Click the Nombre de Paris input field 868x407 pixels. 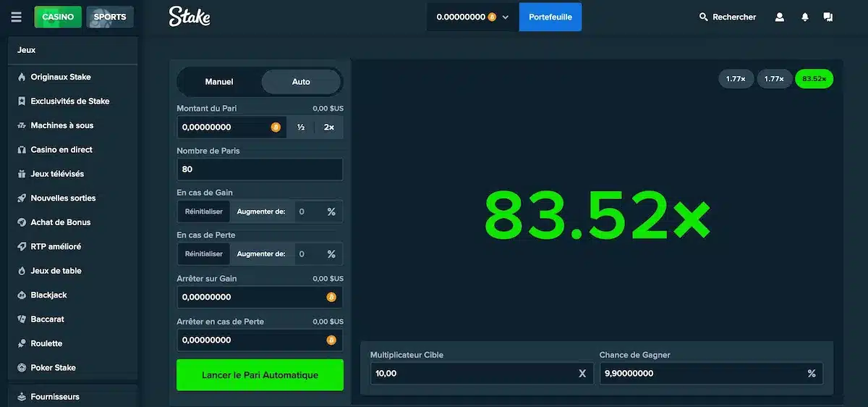tap(260, 169)
